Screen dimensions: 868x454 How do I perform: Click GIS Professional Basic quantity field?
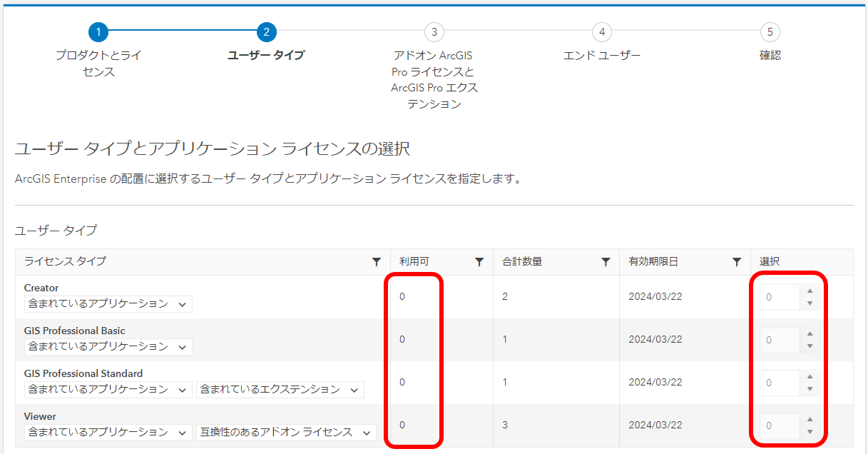tap(780, 340)
